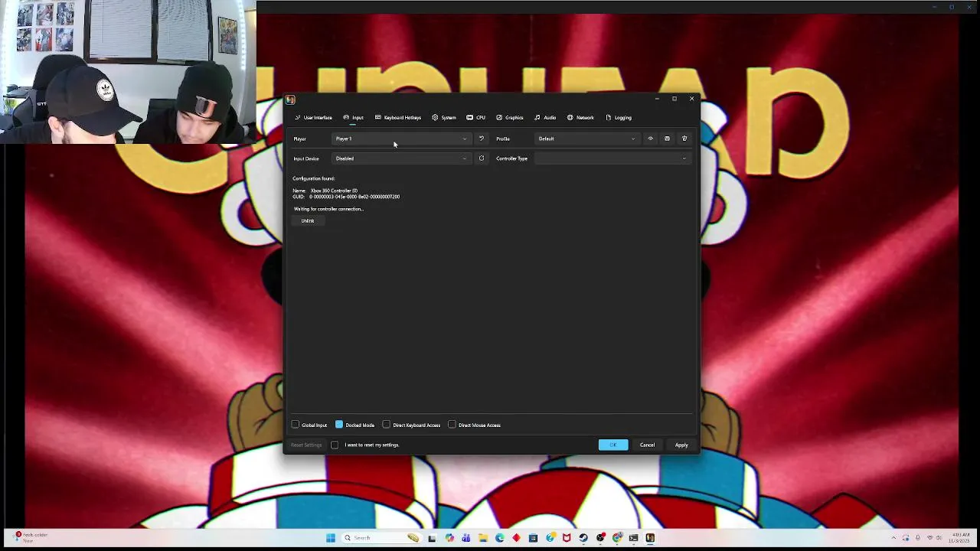Switch to the Logging tab
The height and width of the screenshot is (551, 980).
(x=619, y=118)
